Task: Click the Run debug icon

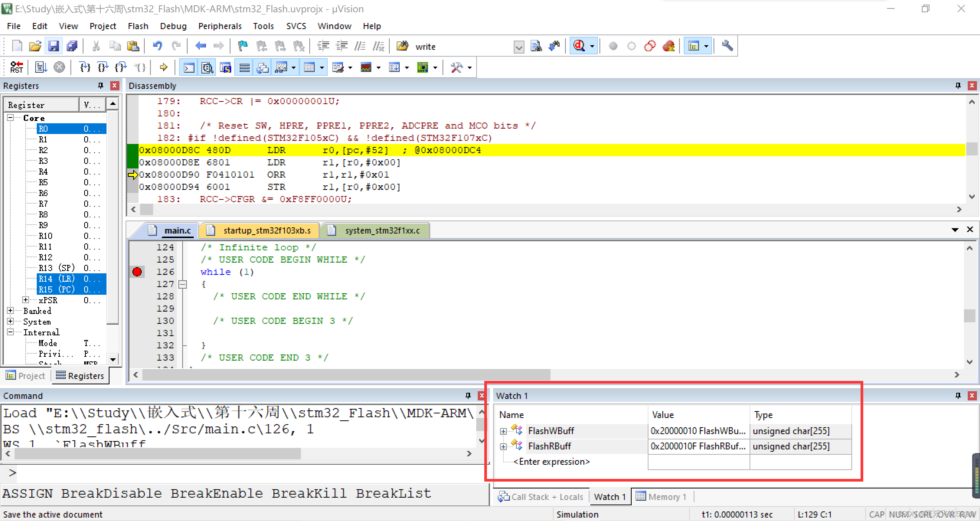Action: (41, 68)
